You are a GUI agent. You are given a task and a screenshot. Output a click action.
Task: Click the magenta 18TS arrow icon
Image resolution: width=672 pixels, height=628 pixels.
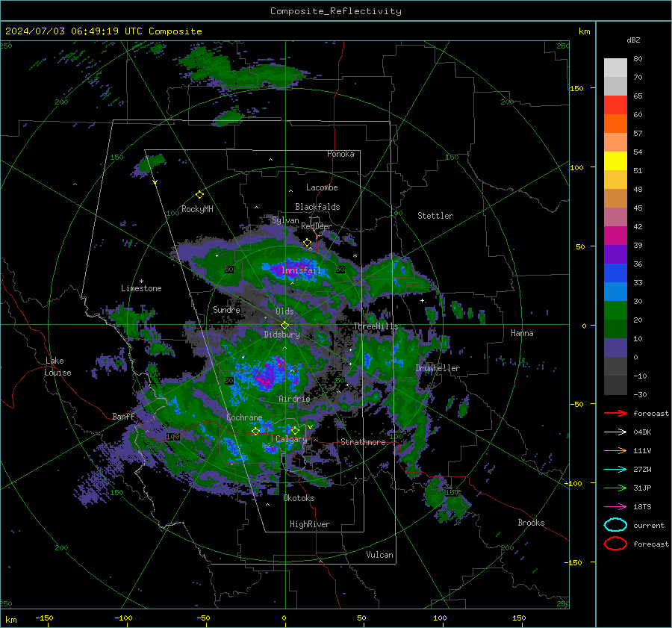pos(615,507)
